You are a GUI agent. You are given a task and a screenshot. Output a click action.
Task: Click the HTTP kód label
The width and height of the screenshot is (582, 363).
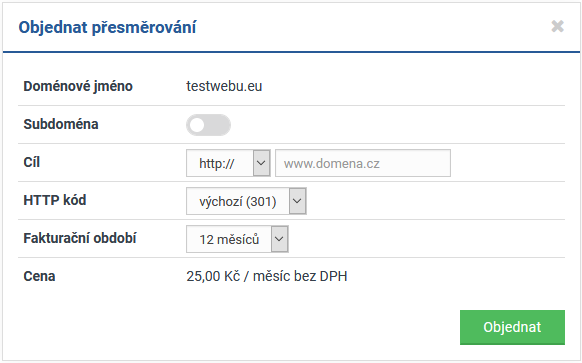pos(55,200)
